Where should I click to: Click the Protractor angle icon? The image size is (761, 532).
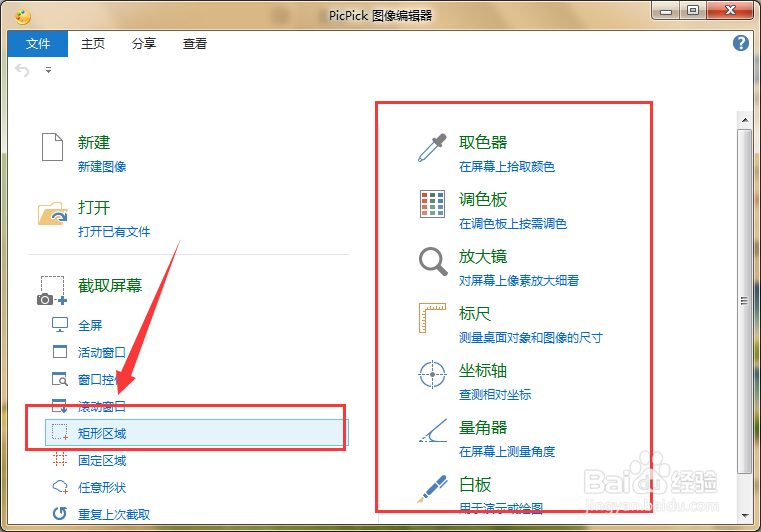[433, 431]
